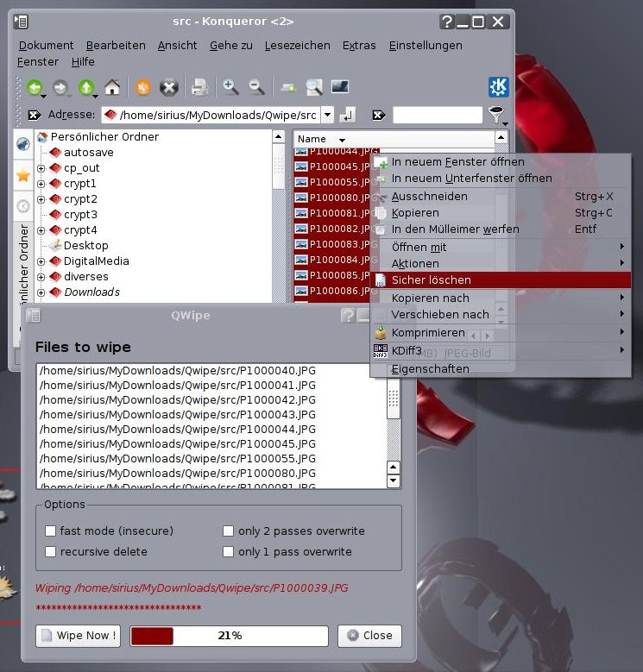Viewport: 643px width, 672px height.
Task: Choose Ausschneiden in context menu
Action: pos(501,197)
